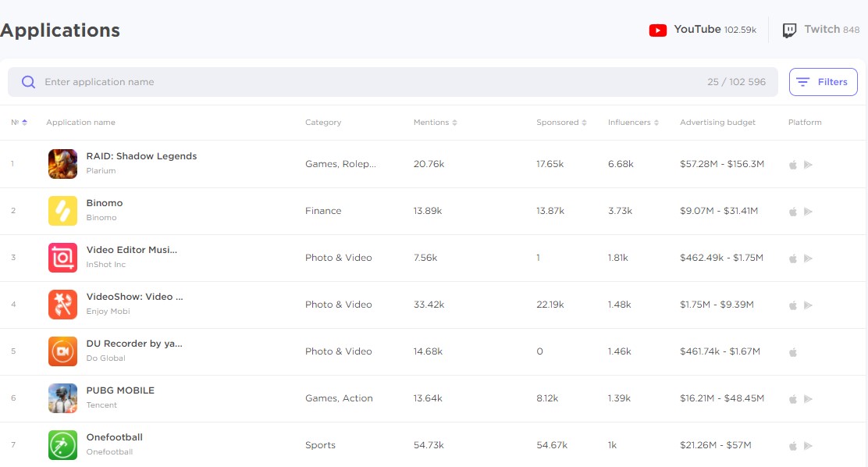The image size is (868, 467).
Task: Click the 22.19k sponsored value
Action: click(550, 305)
